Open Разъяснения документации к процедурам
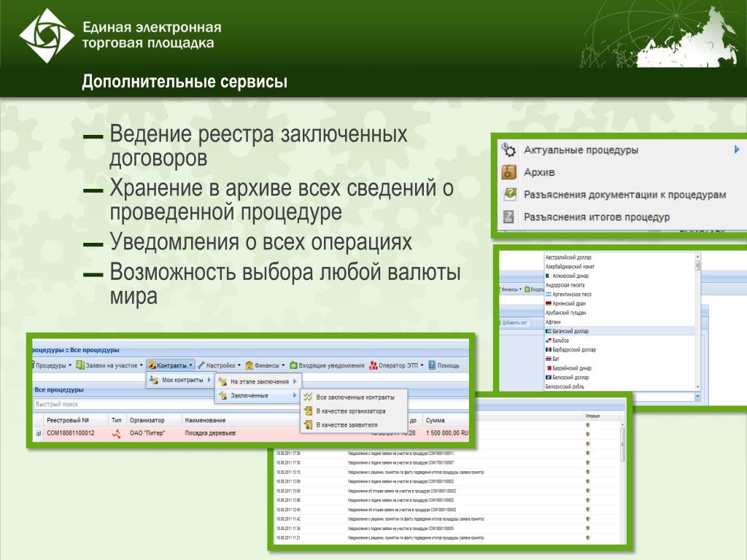This screenshot has height=560, width=747. click(624, 194)
